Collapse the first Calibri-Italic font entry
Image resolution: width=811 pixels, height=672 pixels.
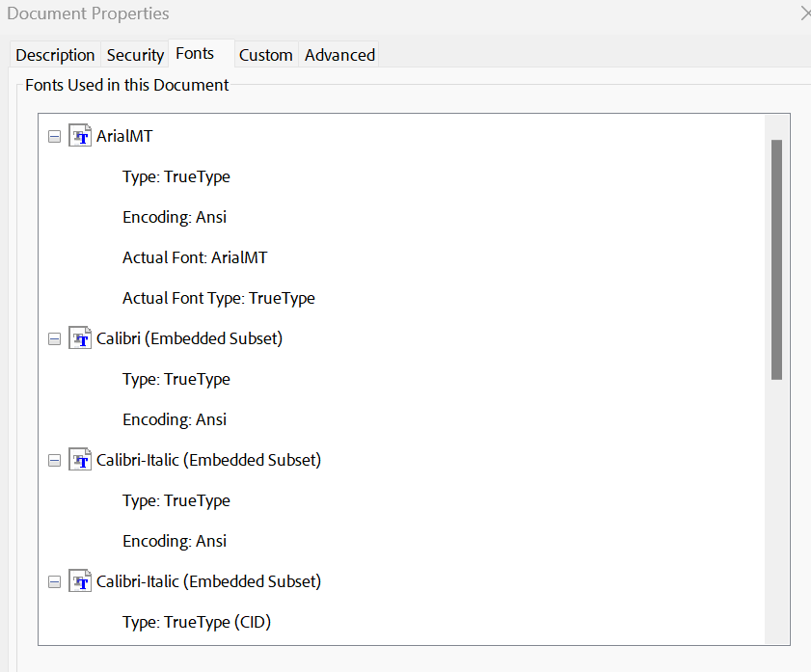[54, 460]
